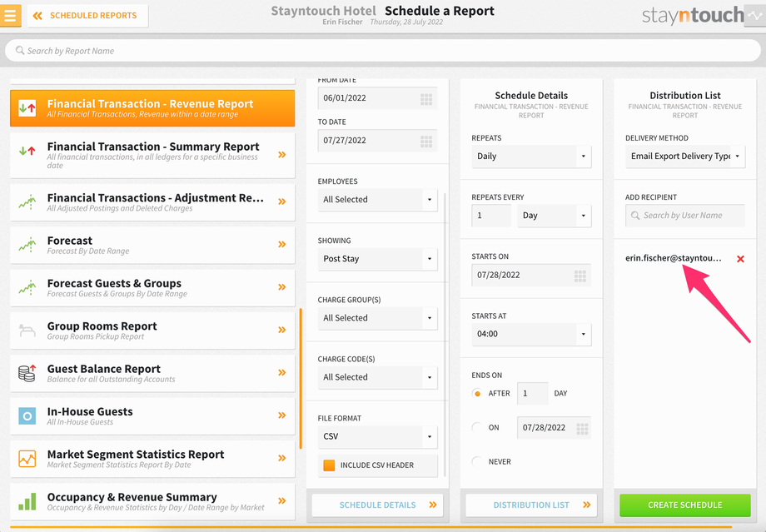Click the Summary Report arrows icon
The image size is (766, 532).
[27, 151]
